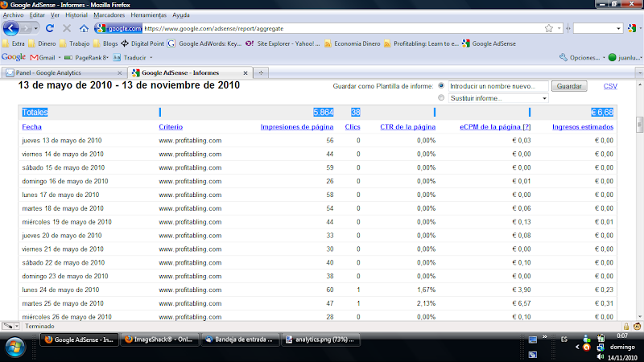
Task: Sort by the Criterio column header
Action: [x=171, y=127]
